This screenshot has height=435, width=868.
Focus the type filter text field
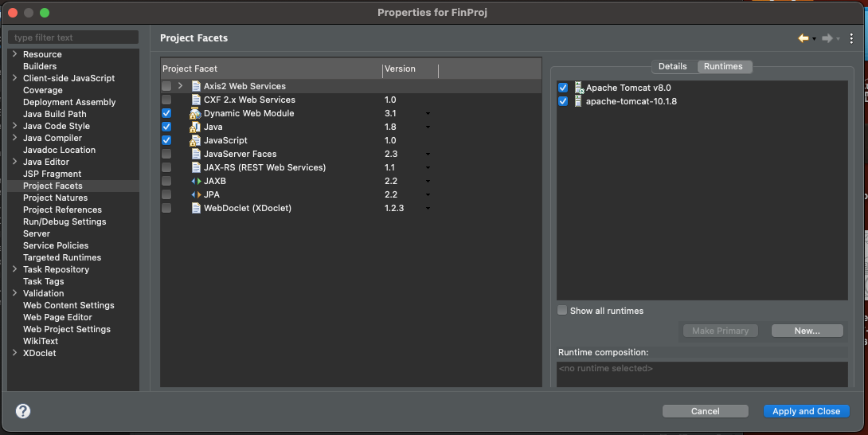tap(73, 37)
